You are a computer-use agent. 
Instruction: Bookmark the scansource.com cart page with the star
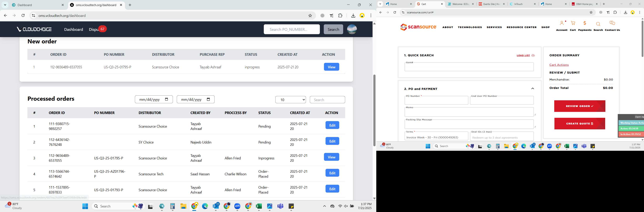click(591, 12)
